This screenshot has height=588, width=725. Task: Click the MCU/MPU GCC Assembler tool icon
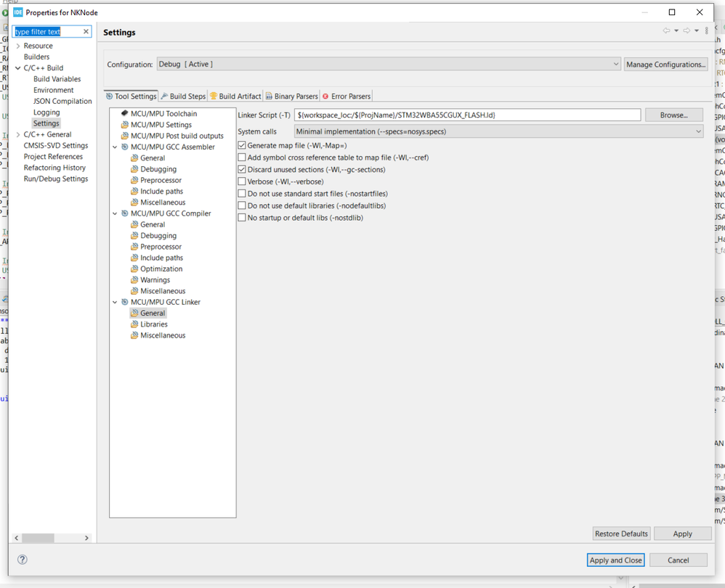point(124,147)
